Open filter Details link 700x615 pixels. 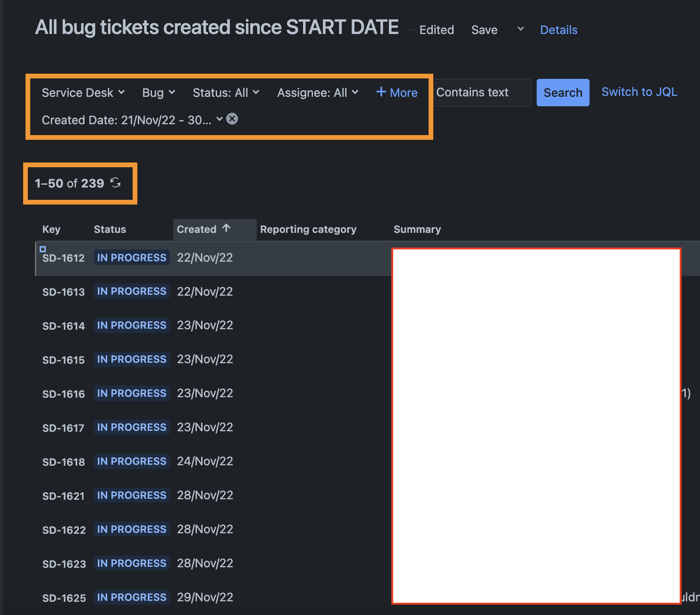[559, 30]
